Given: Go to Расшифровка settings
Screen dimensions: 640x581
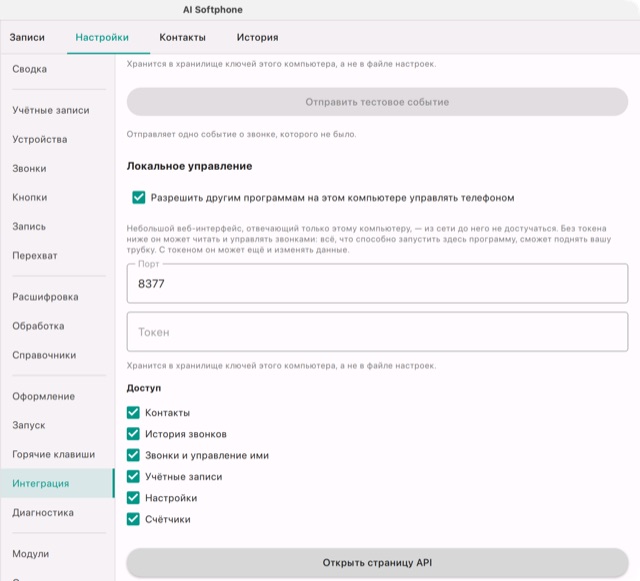Looking at the screenshot, I should coord(45,297).
